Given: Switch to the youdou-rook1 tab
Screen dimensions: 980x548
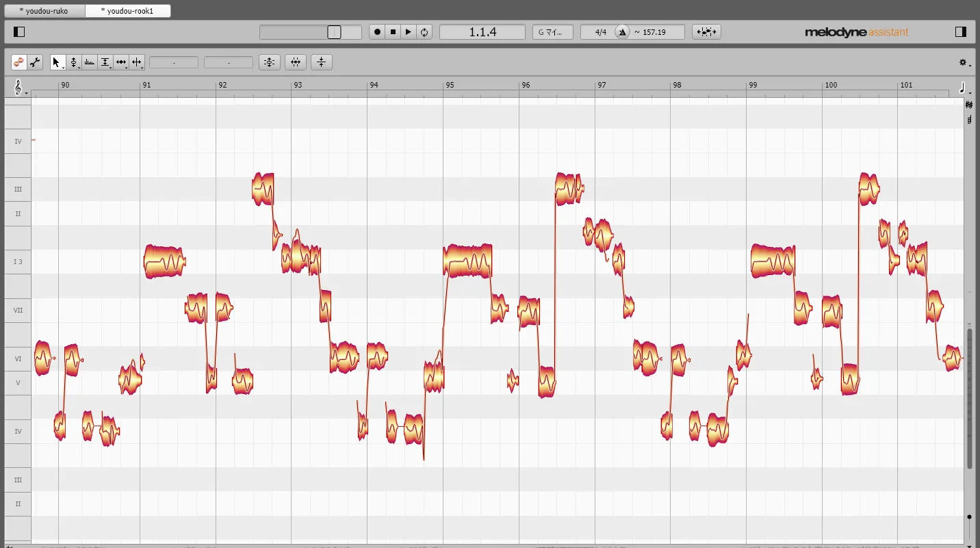Looking at the screenshot, I should (x=127, y=11).
